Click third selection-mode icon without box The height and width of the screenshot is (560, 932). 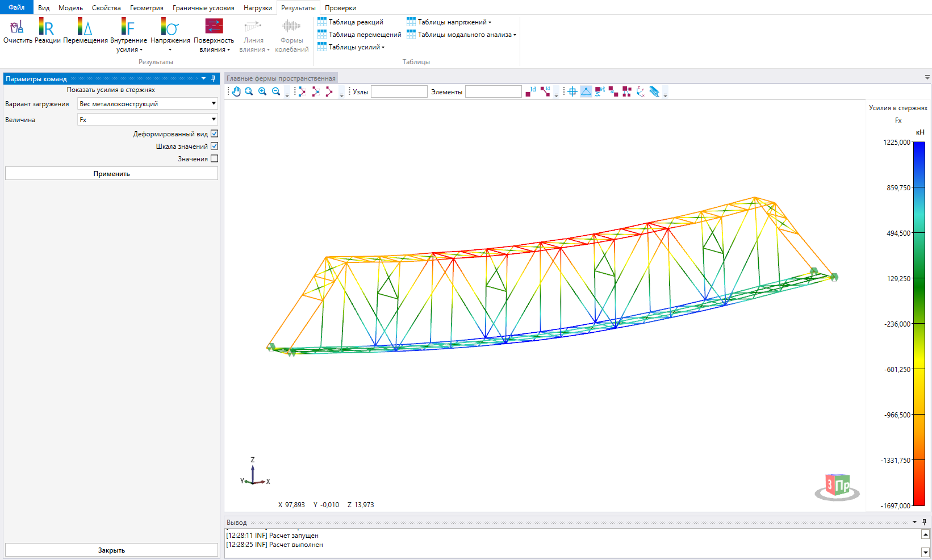(329, 91)
